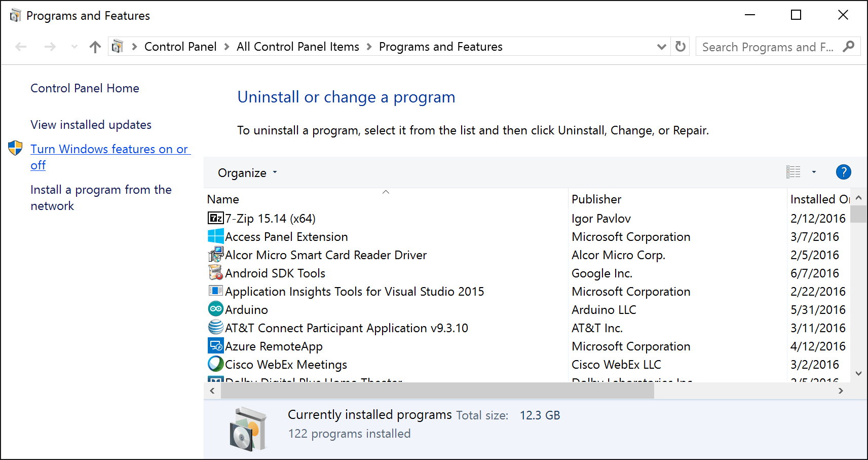Open Control Panel from the breadcrumb path
The image size is (868, 460).
pyautogui.click(x=180, y=46)
